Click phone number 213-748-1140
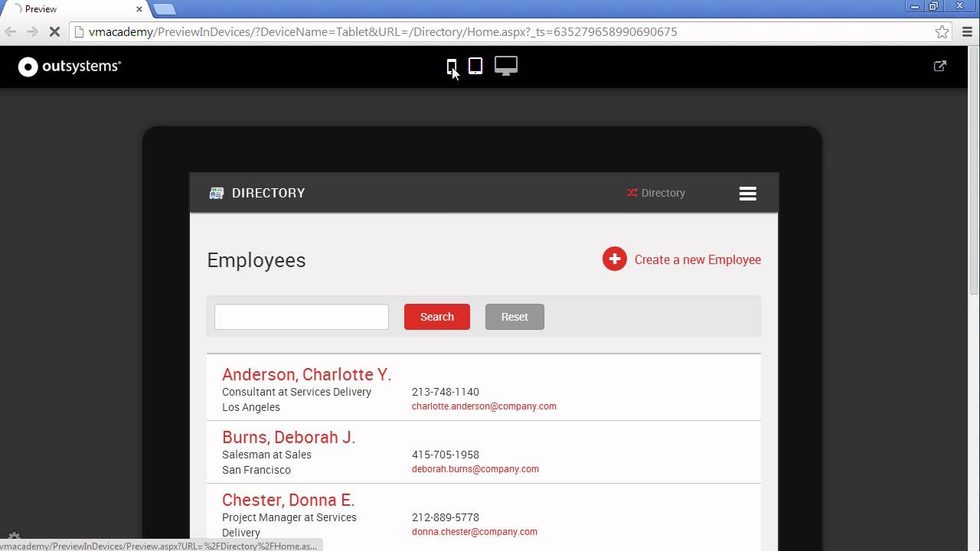The width and height of the screenshot is (980, 551). click(x=446, y=392)
